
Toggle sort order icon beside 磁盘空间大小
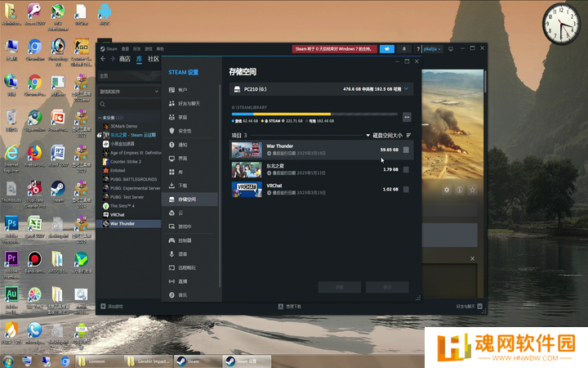409,135
